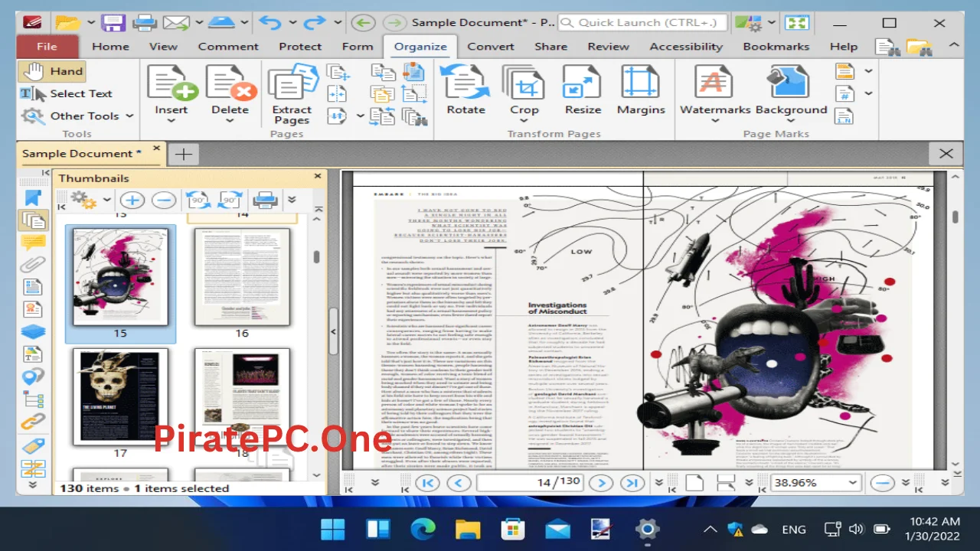The width and height of the screenshot is (980, 551).
Task: Open the Comments pane sidebar icon
Action: [33, 243]
